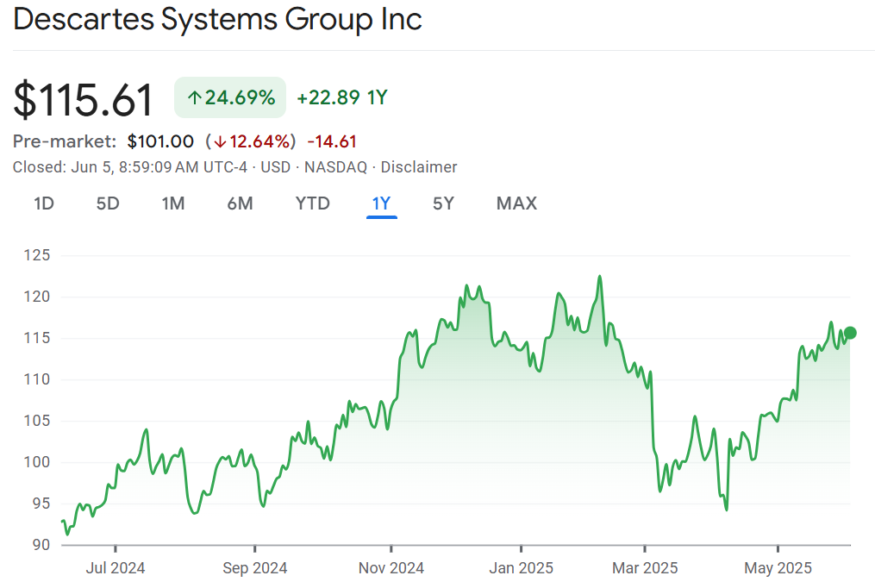This screenshot has height=588, width=875.
Task: Select the 1D time range tab
Action: click(x=44, y=203)
